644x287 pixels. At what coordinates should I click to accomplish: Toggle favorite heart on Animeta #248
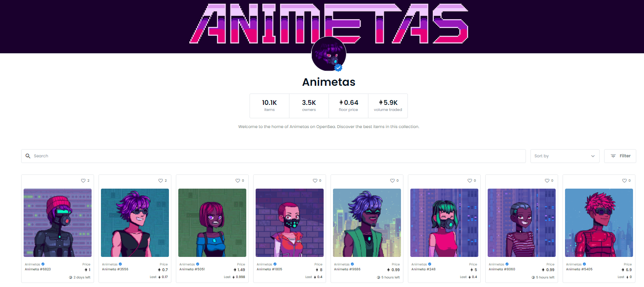click(470, 180)
